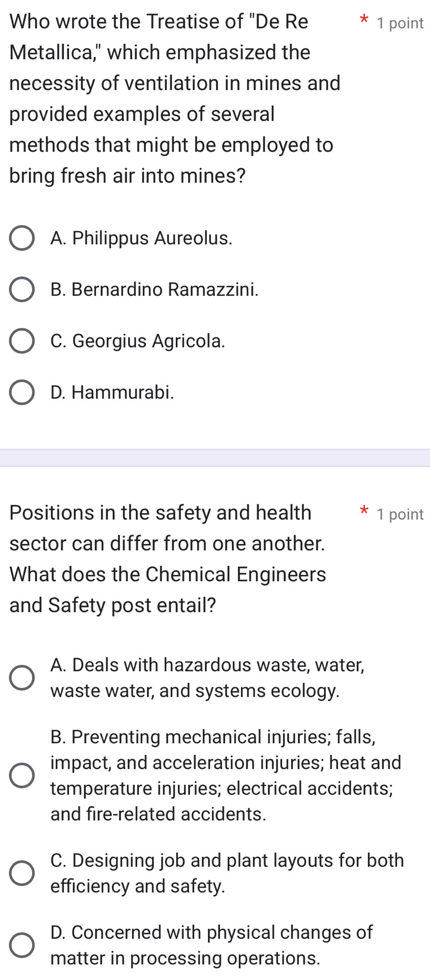Select radio circle for designing plant layouts
Viewport: 430px width, 980px height.
(22, 873)
